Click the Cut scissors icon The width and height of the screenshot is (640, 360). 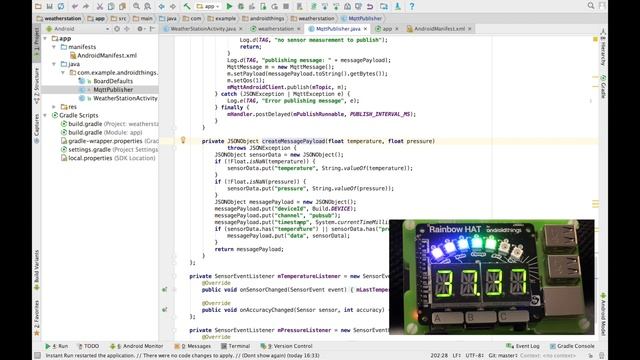click(100, 6)
